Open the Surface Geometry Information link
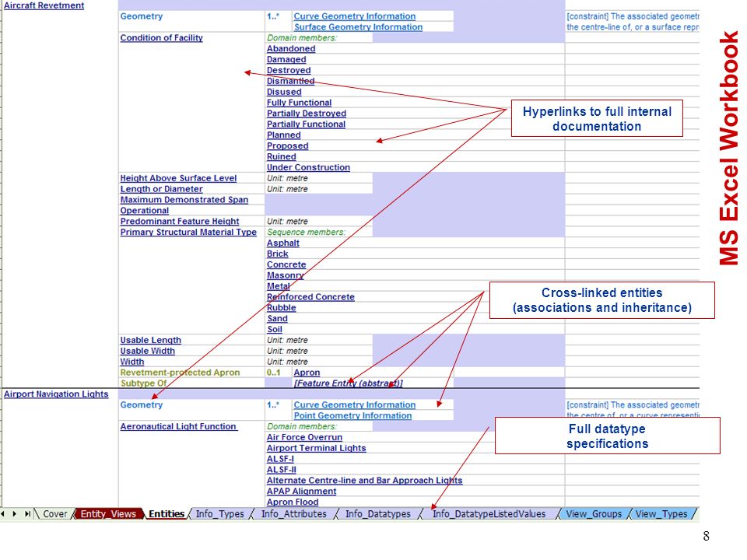 coord(358,27)
